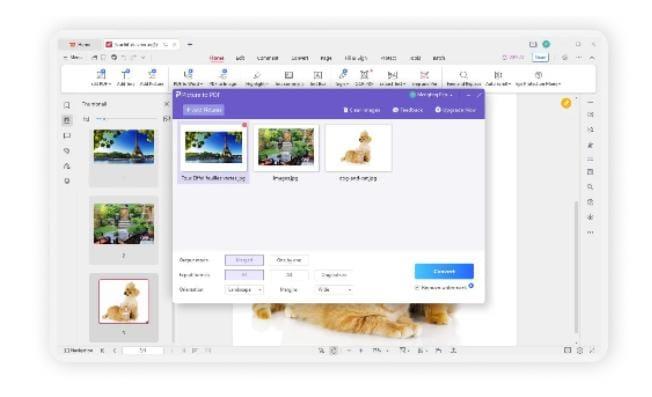Expand the Margins dropdown
This screenshot has width=652, height=397.
334,290
